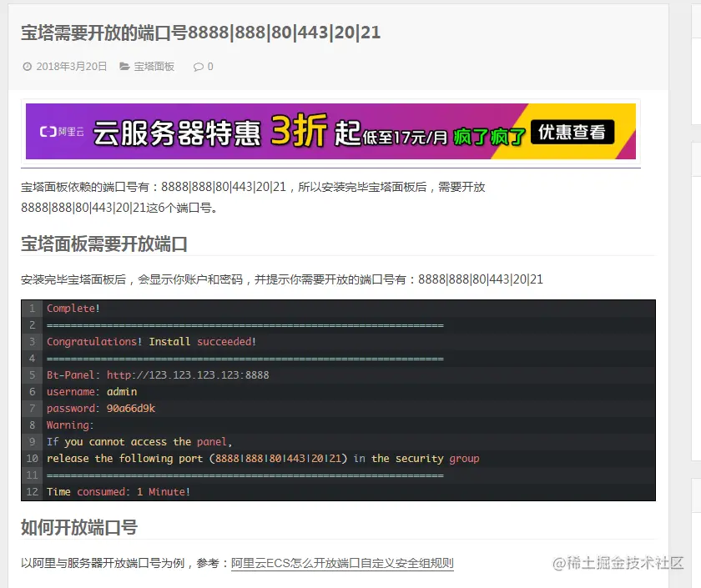Click the Bt-Panel URL http://123.123.123.123:8888
The height and width of the screenshot is (588, 701).
[x=188, y=375]
